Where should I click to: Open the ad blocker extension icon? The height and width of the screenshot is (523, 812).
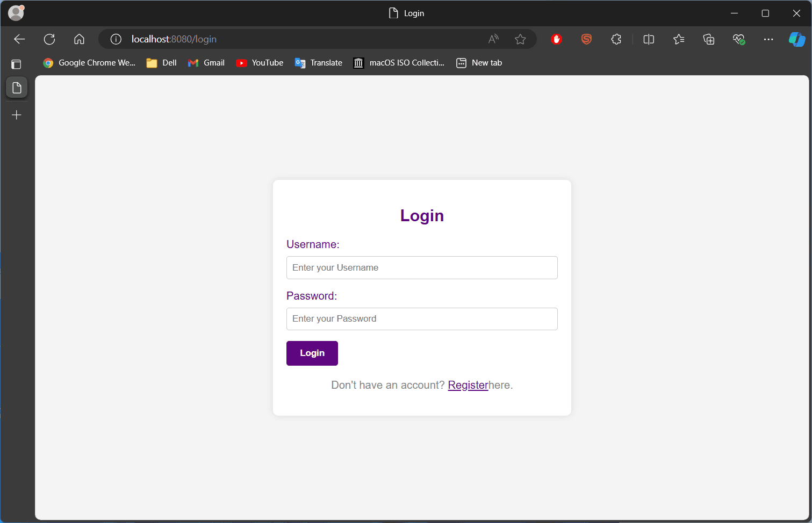556,39
